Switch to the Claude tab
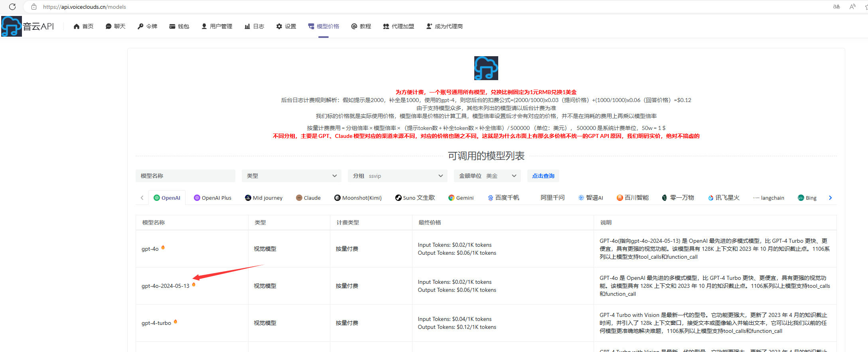The width and height of the screenshot is (868, 352). click(308, 198)
